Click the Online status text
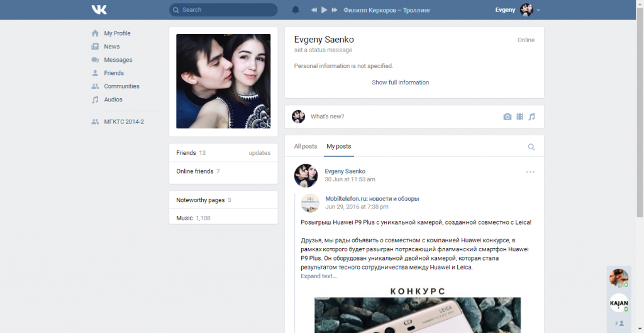Viewport: 644px width, 333px height. [526, 40]
